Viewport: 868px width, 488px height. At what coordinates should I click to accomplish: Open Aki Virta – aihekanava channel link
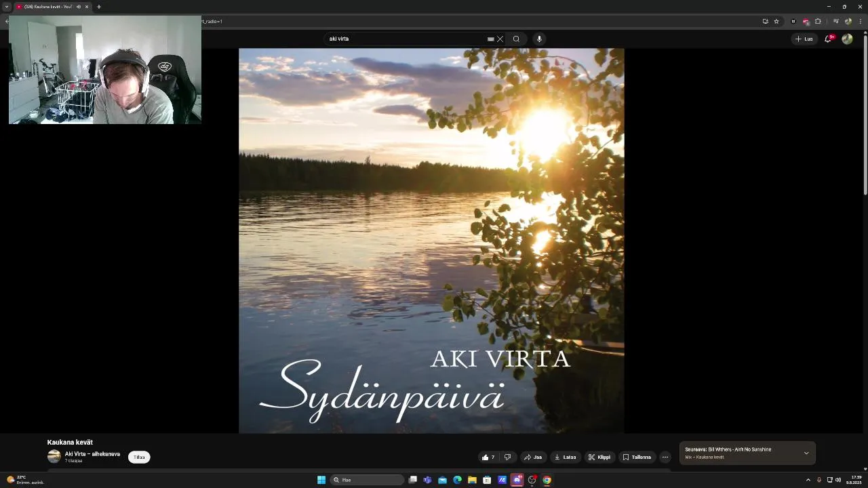[x=92, y=454]
